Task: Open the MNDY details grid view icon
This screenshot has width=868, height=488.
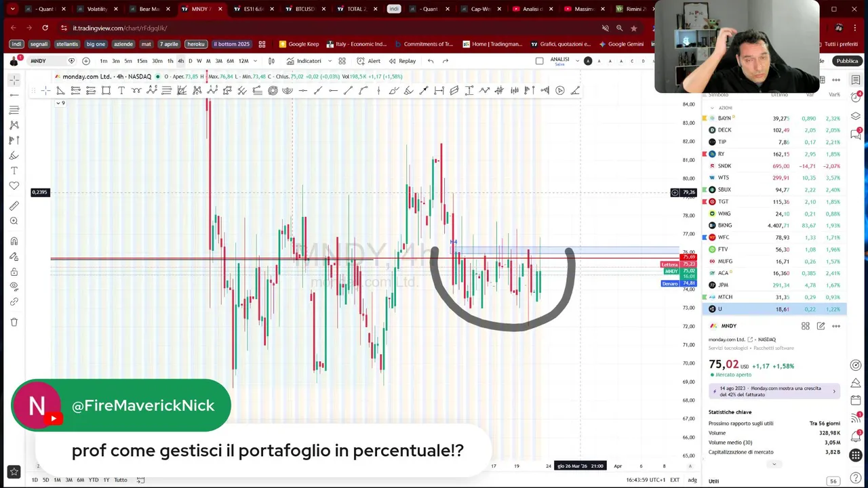Action: click(x=806, y=326)
